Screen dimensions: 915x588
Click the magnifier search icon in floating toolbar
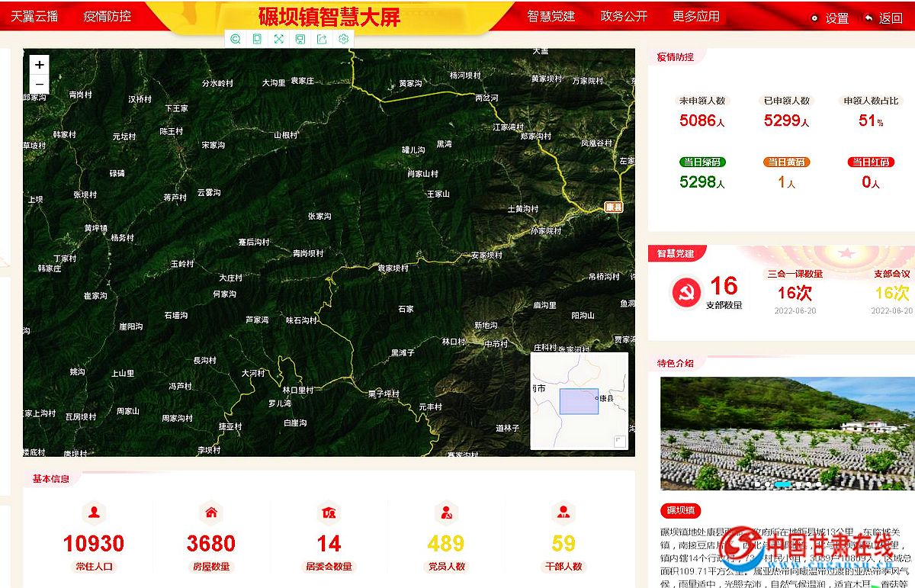click(x=236, y=39)
